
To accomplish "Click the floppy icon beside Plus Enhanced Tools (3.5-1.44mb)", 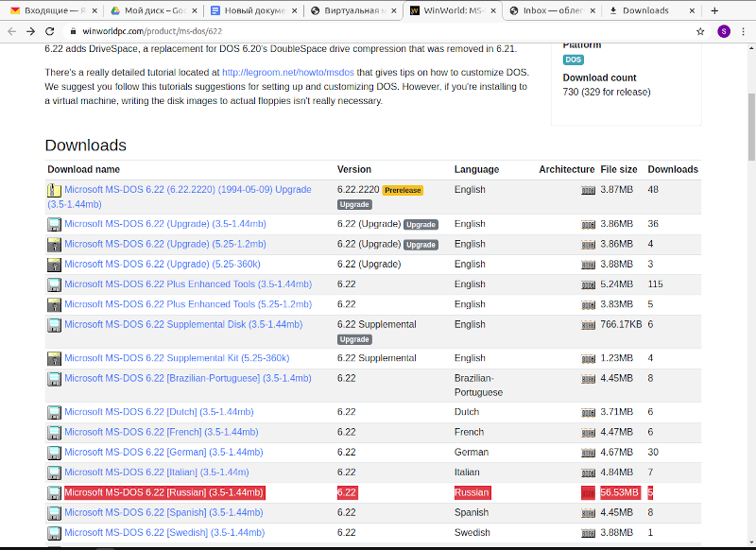I will click(55, 284).
